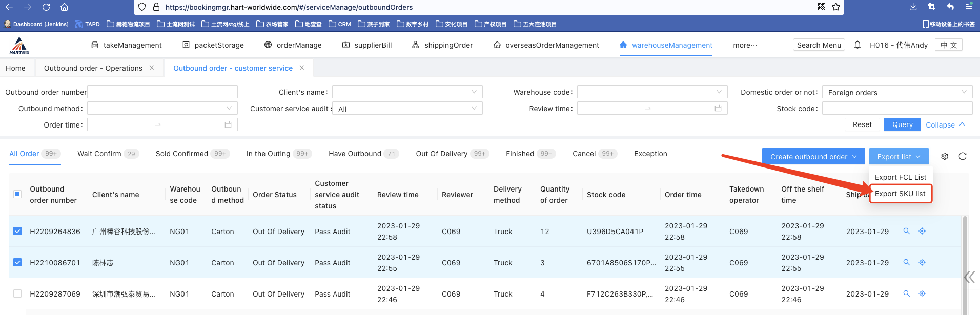The height and width of the screenshot is (315, 980).
Task: Click the refresh table icon
Action: coord(962,157)
